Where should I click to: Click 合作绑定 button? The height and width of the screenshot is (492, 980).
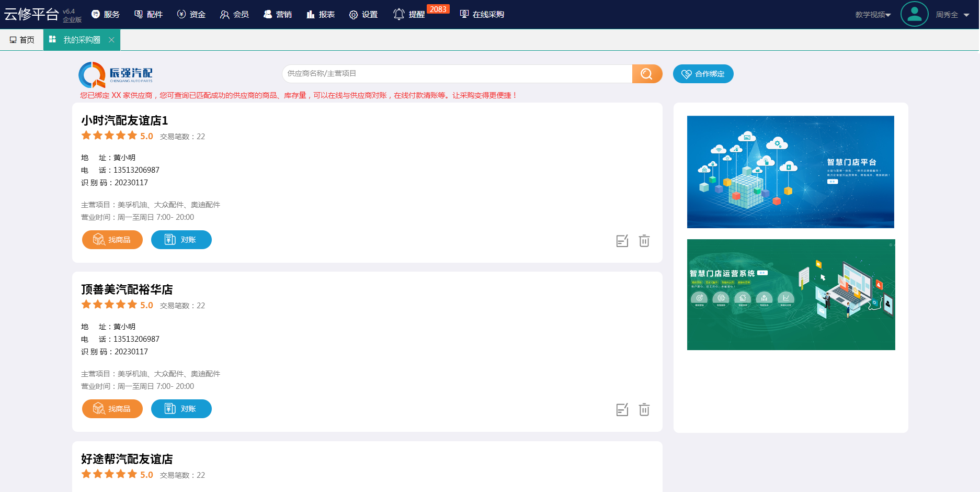[703, 74]
